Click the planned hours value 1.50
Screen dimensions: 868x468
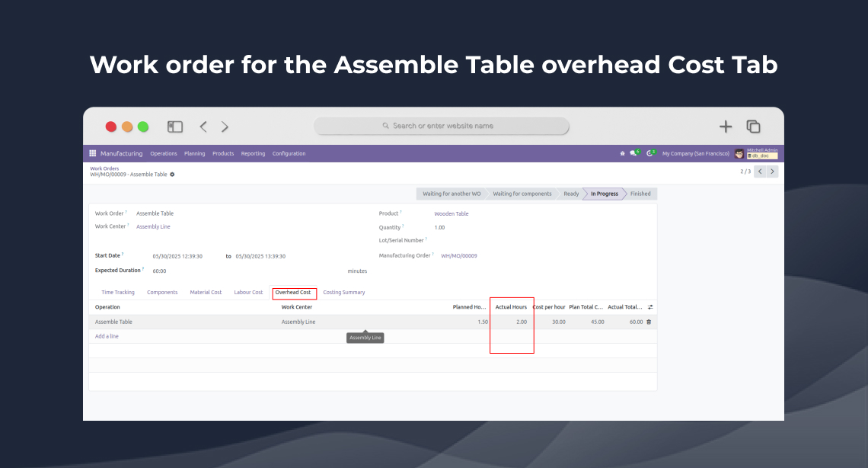483,322
